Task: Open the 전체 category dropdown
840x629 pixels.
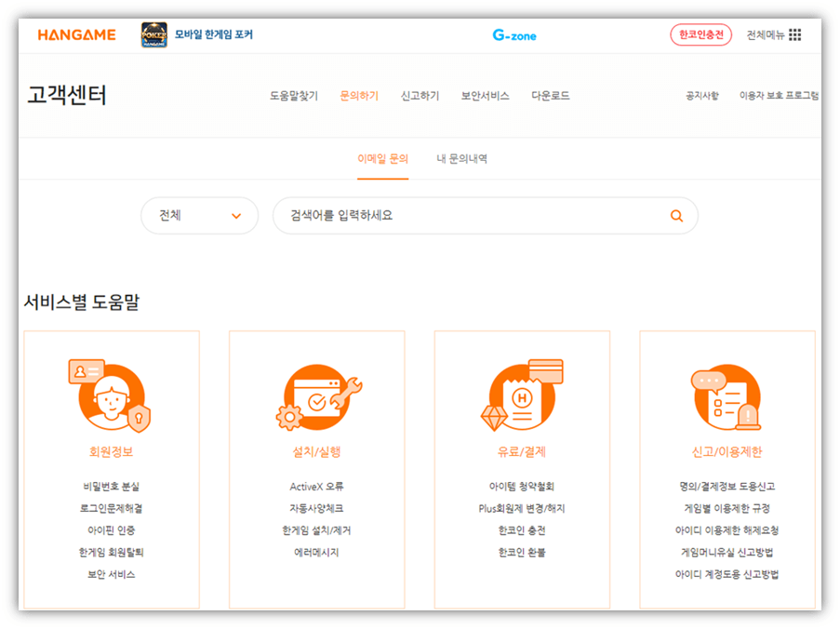Action: (x=198, y=215)
